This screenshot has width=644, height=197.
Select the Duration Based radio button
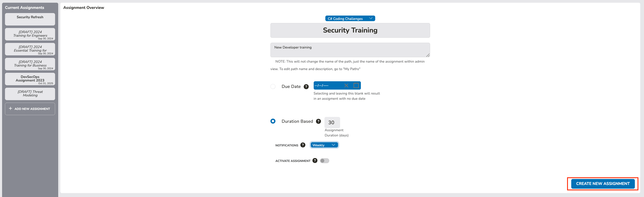[x=273, y=121]
